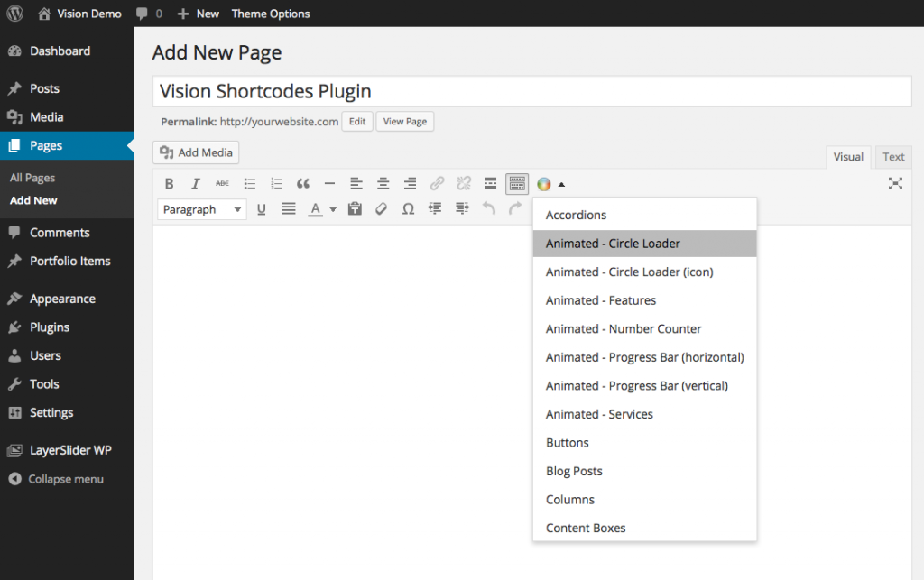Switch to the Visual editor tab

tap(848, 157)
